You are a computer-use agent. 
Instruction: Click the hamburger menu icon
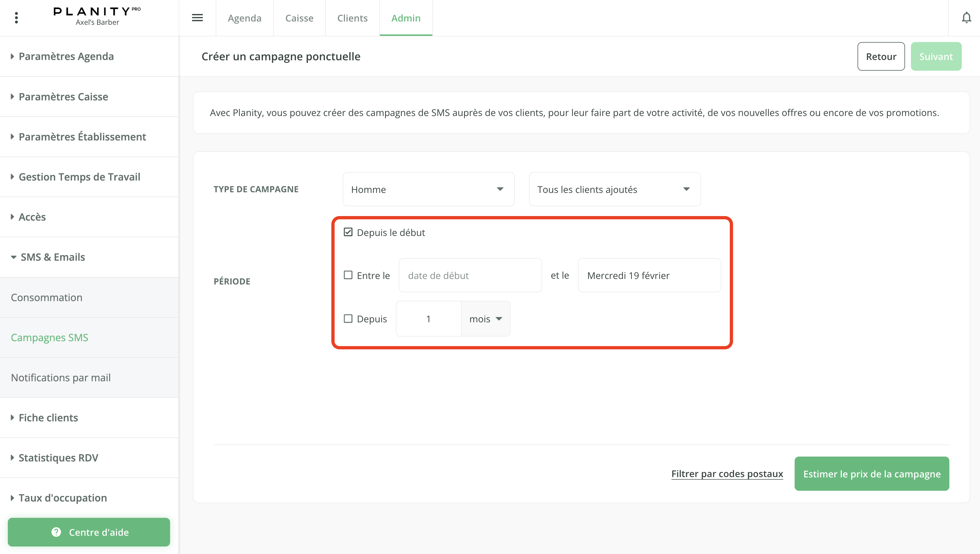coord(197,18)
